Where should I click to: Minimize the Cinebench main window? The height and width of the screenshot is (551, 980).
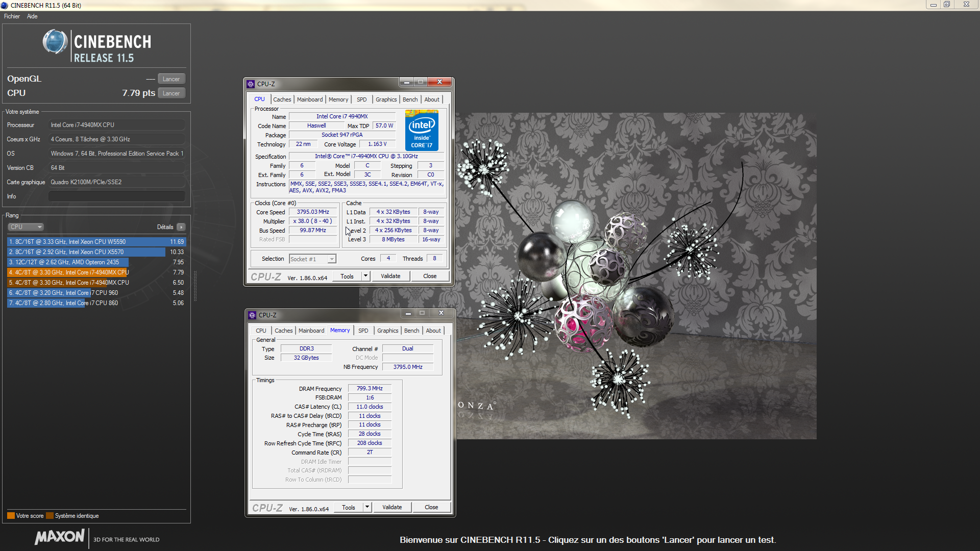tap(933, 5)
